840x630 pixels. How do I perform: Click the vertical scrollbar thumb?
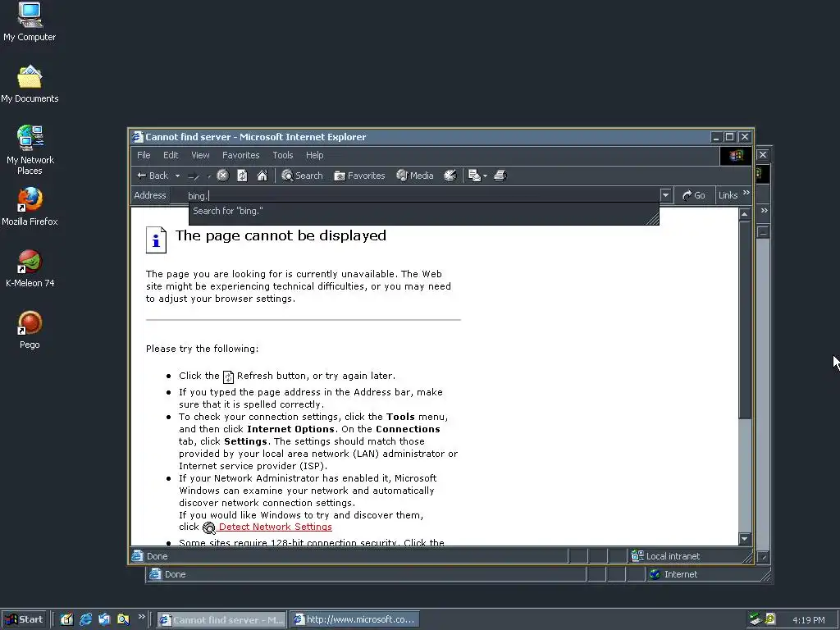coord(744,319)
